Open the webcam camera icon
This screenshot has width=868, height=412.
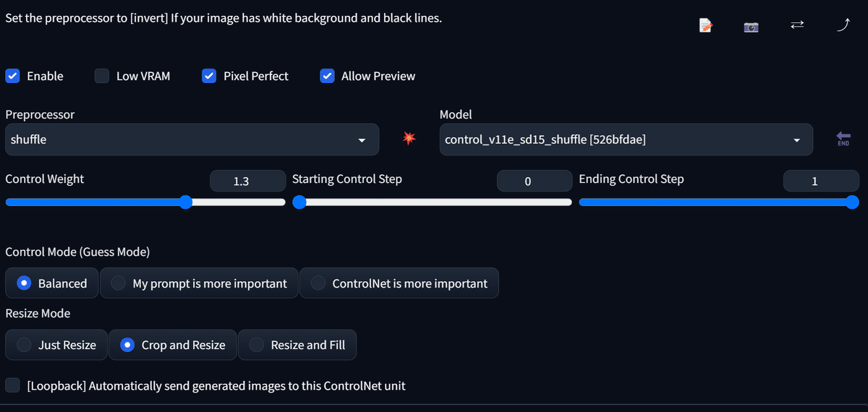coord(751,27)
